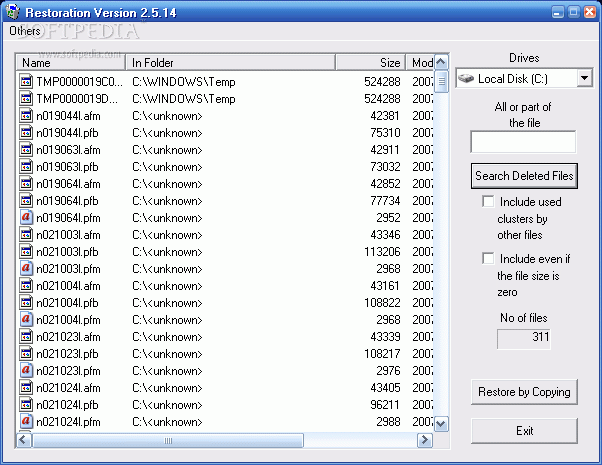The width and height of the screenshot is (602, 465).
Task: Click the horizontal scrollbar left arrow
Action: (x=23, y=440)
